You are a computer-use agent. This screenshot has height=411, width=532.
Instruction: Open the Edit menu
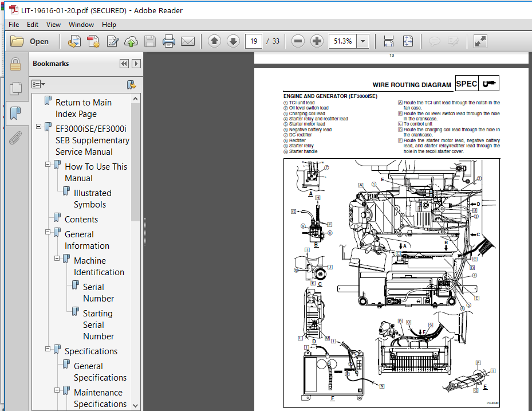click(x=33, y=25)
